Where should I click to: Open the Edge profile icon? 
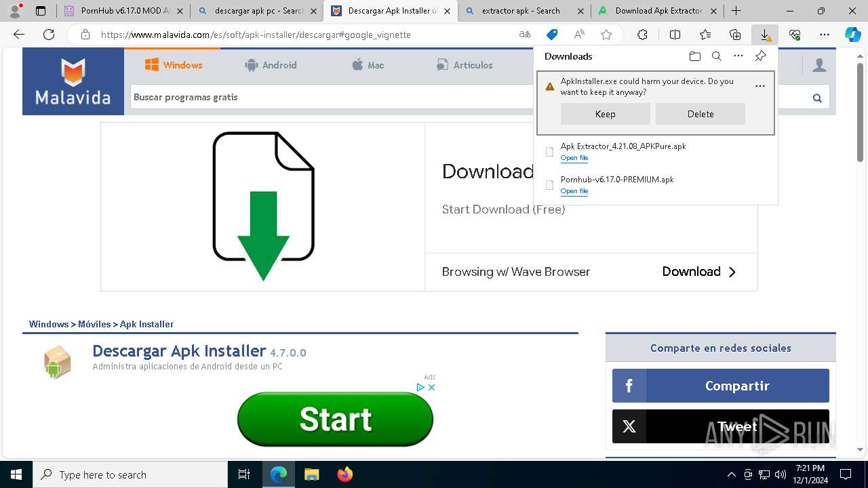coord(15,11)
